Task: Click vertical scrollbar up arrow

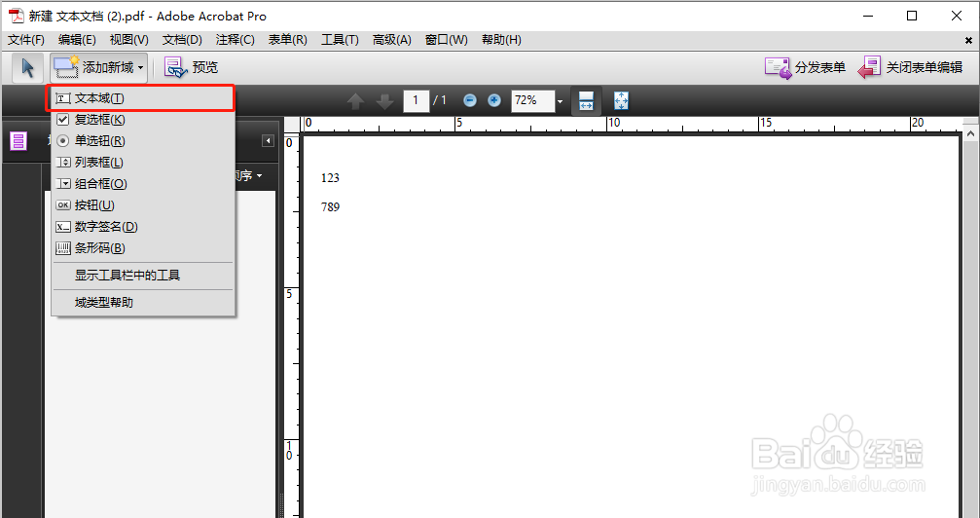Action: point(970,133)
